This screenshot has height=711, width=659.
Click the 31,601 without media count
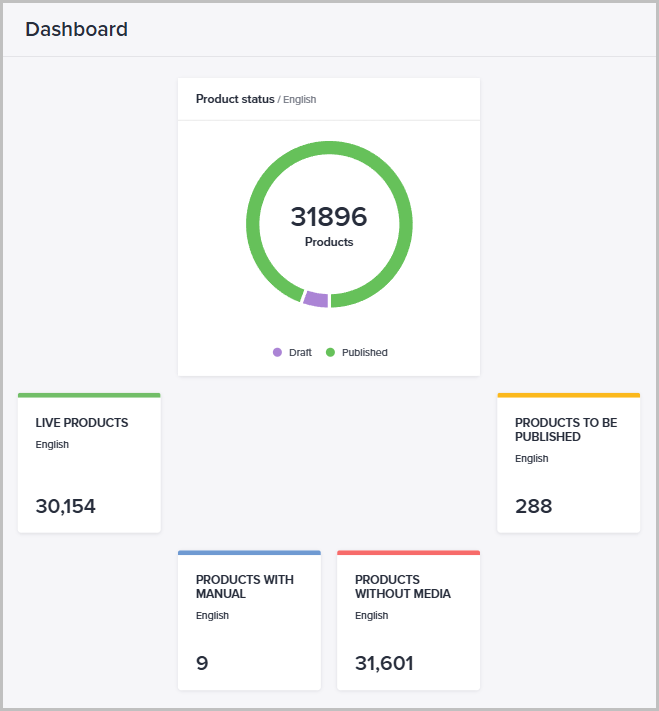(384, 663)
